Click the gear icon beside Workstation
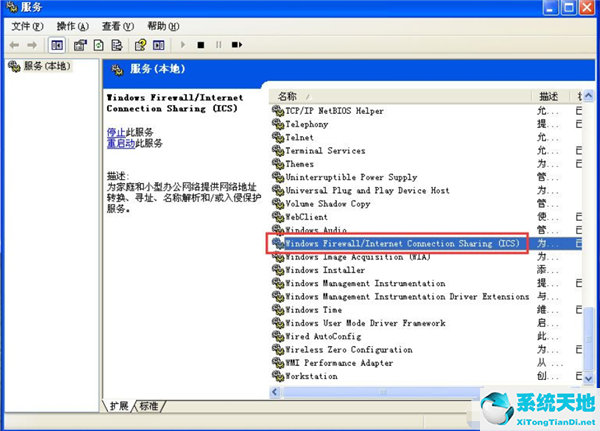 (278, 376)
